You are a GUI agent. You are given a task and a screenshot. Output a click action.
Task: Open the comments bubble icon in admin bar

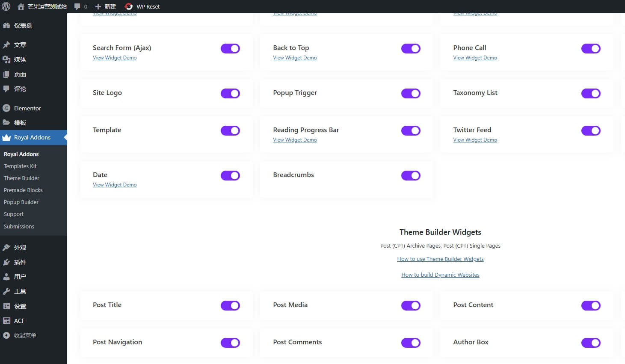77,6
